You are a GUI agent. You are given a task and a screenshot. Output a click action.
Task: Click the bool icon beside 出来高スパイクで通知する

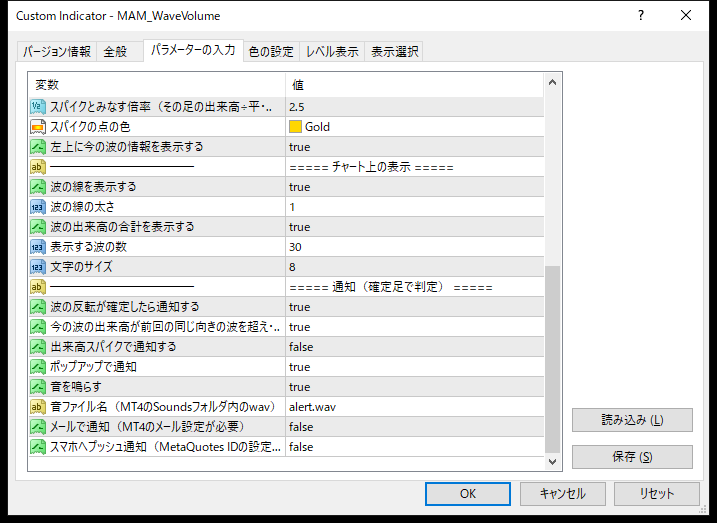click(x=38, y=347)
